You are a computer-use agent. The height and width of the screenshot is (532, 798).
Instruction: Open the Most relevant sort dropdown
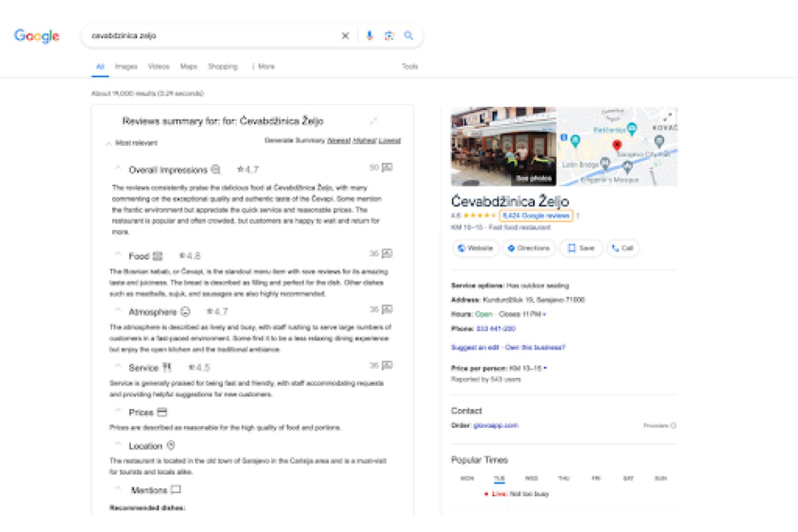coord(132,143)
